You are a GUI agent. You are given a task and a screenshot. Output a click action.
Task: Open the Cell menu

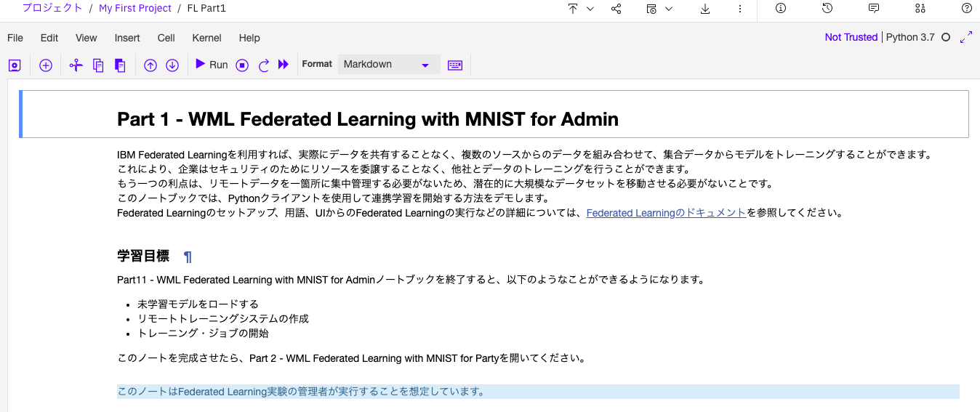[166, 38]
